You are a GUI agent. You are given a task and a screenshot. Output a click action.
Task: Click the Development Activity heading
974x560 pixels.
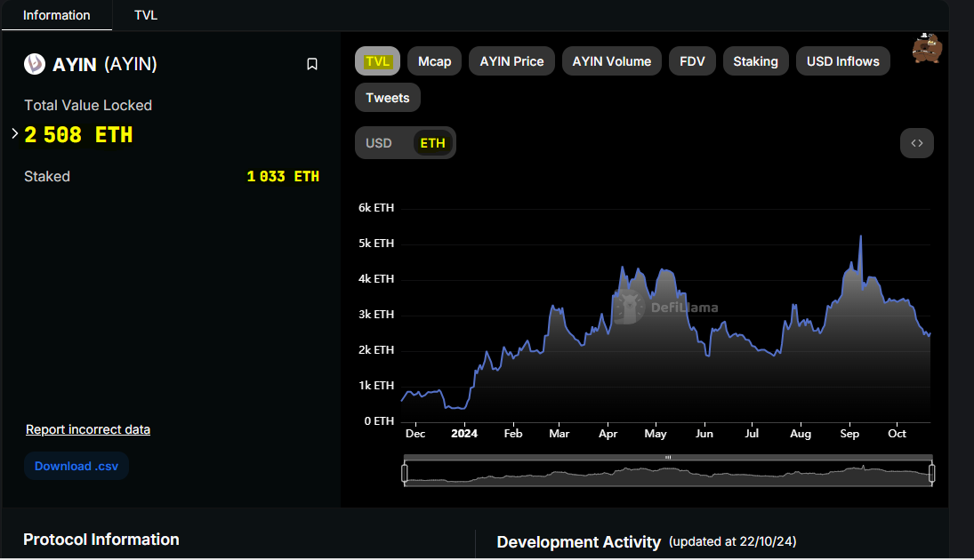[x=578, y=542]
